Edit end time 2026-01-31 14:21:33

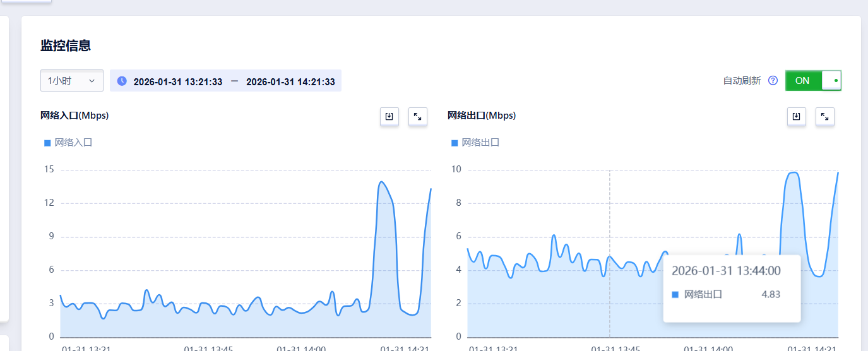[x=290, y=82]
